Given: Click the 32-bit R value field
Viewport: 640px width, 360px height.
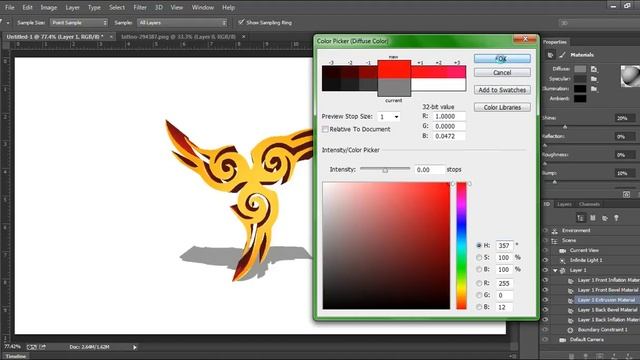Looking at the screenshot, I should tap(449, 116).
